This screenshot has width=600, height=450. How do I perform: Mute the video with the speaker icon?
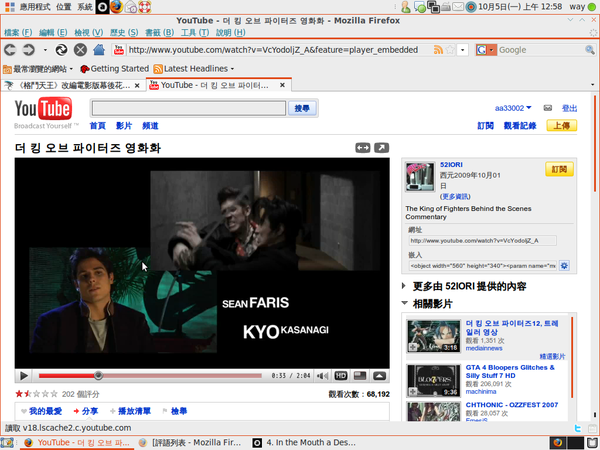[323, 376]
